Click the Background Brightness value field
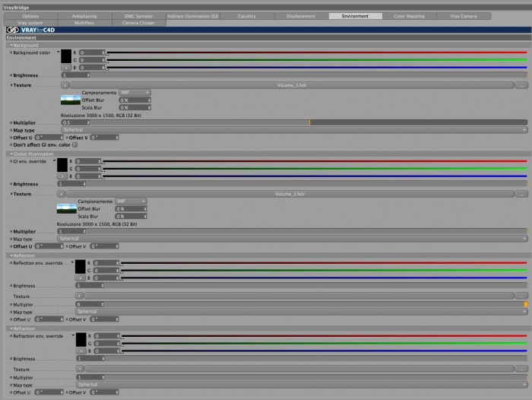Viewport: 532px width, 400px height. click(x=76, y=75)
